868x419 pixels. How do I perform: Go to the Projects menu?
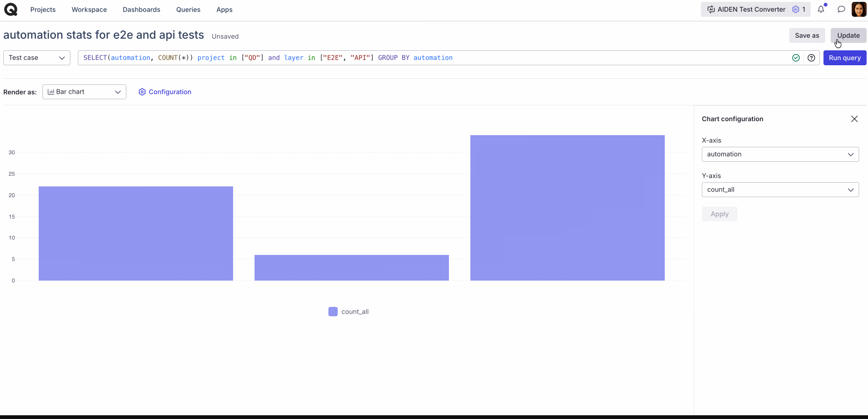coord(43,9)
